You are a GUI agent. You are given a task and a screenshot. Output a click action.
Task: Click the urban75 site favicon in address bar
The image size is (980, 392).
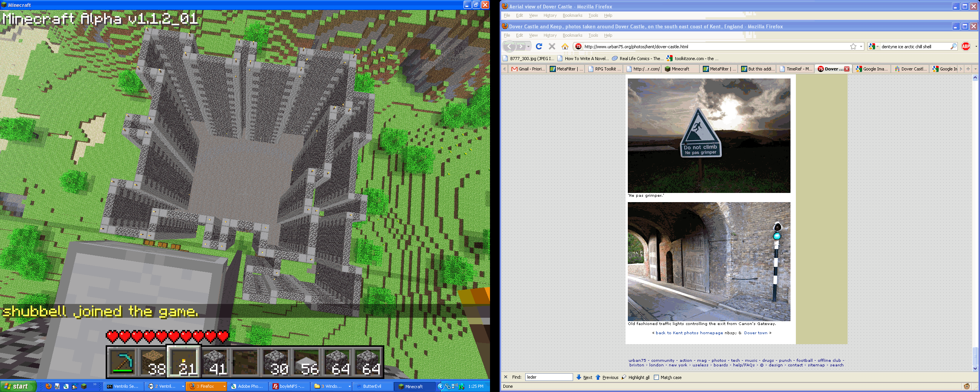click(578, 46)
